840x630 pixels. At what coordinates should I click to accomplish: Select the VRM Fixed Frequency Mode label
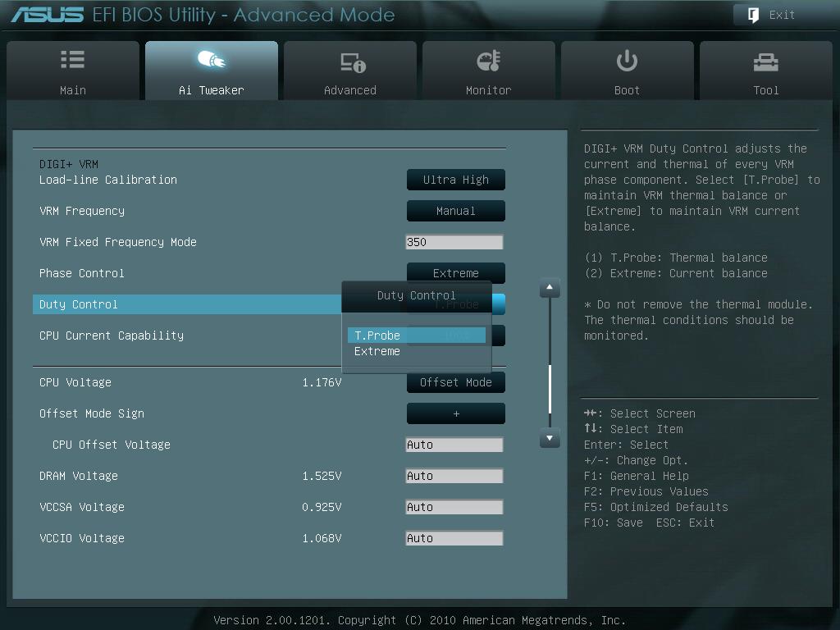(118, 242)
